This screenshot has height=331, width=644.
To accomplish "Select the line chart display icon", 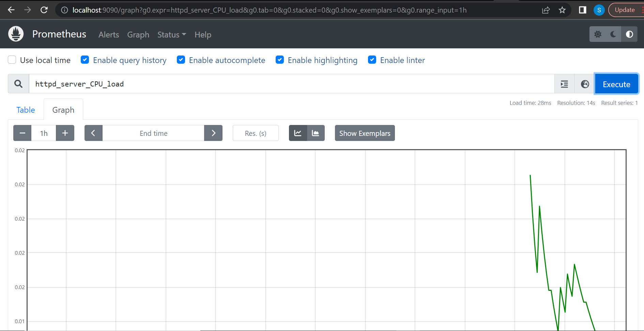I will 298,133.
